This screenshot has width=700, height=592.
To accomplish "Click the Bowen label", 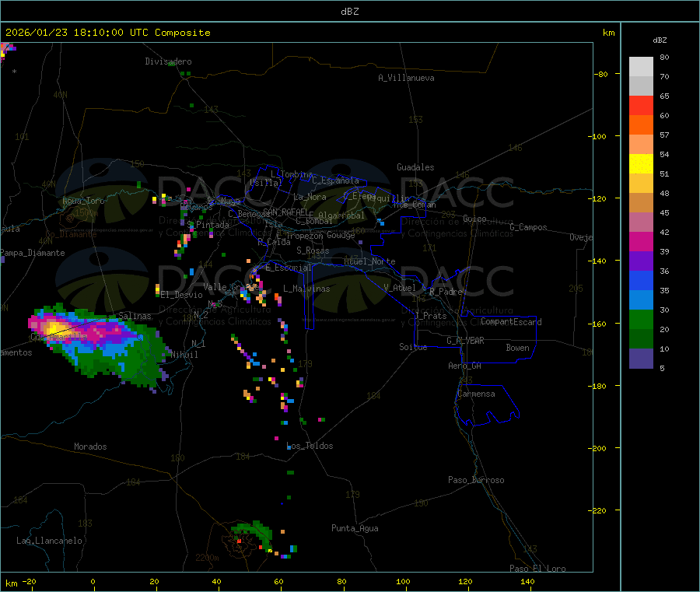I will (517, 348).
